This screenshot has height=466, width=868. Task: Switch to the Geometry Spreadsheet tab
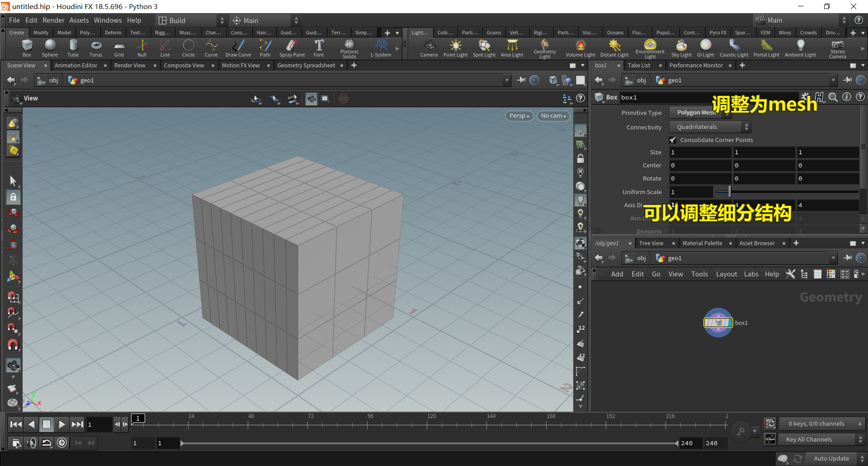(306, 66)
